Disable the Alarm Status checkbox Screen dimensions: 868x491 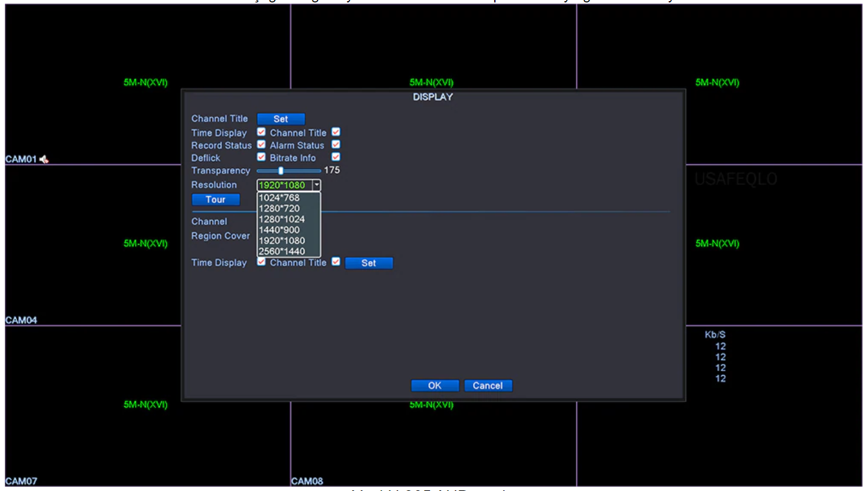click(336, 145)
